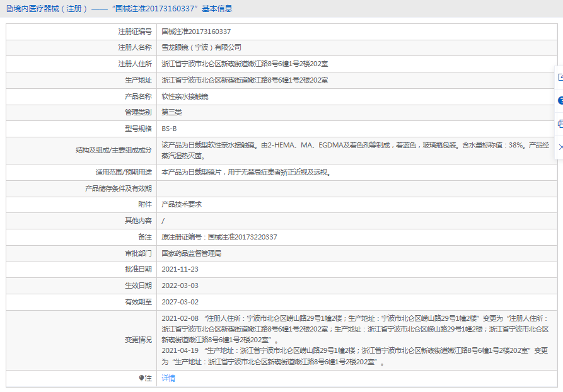Click the management category 第三类 value
Screen dimensions: 563x392
pos(171,112)
